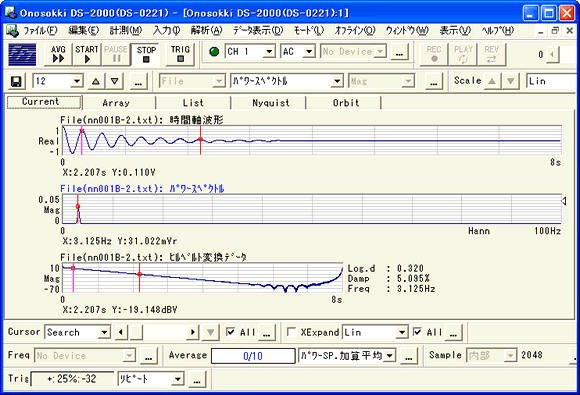Toggle the XExpand All checkbox
Viewport: 580px width, 395px height.
point(417,332)
